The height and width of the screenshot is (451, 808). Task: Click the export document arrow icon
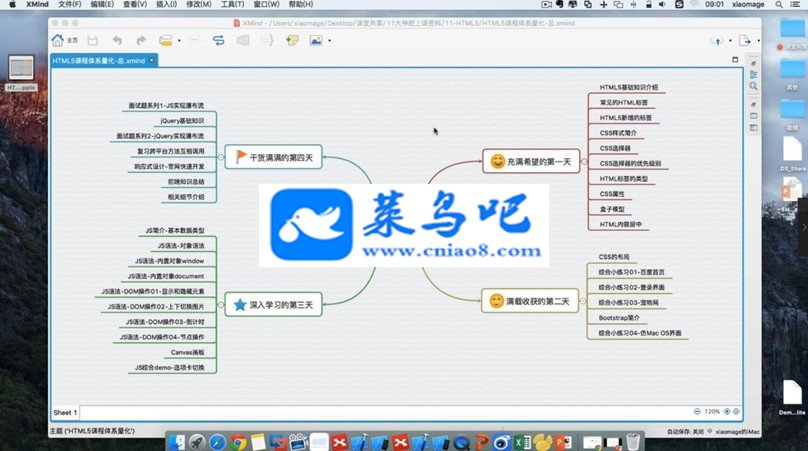[745, 40]
